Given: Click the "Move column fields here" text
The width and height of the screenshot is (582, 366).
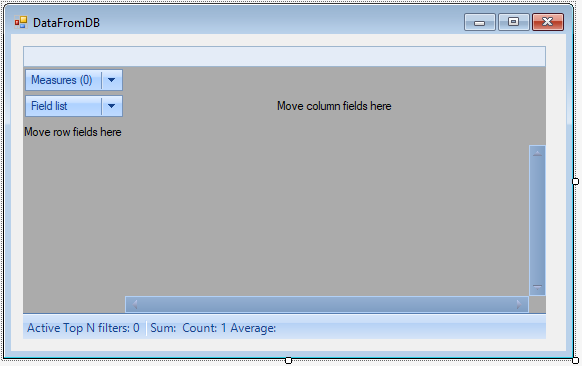Looking at the screenshot, I should tap(334, 106).
